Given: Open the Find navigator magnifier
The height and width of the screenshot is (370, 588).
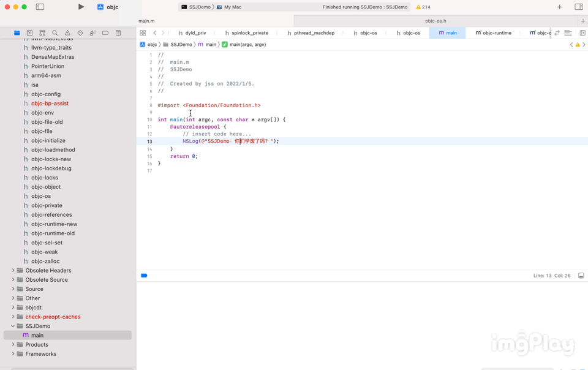Looking at the screenshot, I should click(55, 33).
